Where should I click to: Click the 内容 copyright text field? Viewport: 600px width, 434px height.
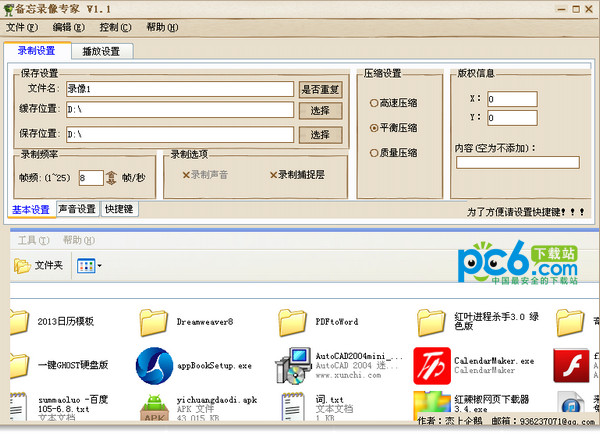pos(518,162)
